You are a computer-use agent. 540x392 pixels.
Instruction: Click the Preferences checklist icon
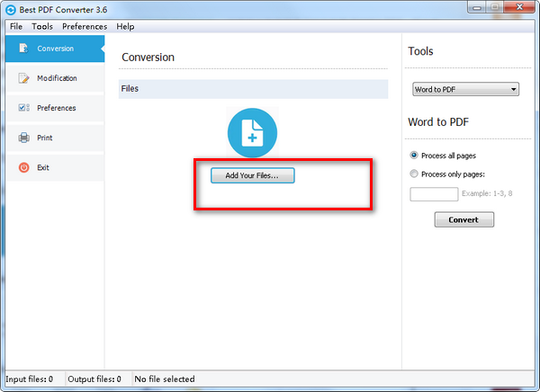[23, 108]
